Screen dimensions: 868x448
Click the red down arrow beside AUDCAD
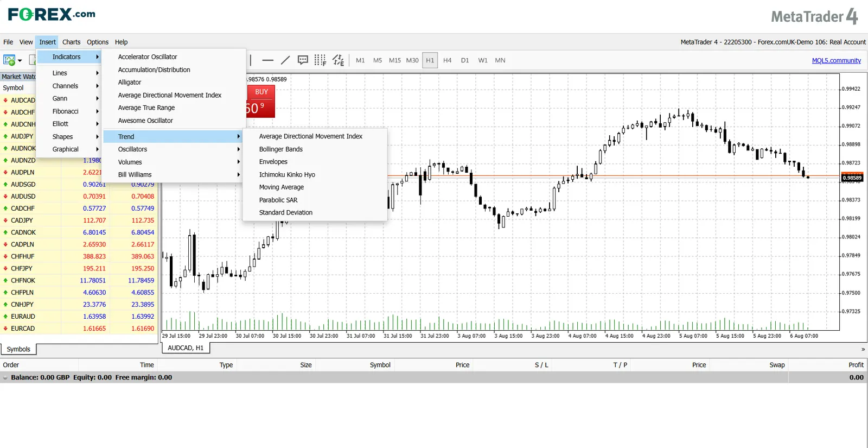(x=5, y=100)
